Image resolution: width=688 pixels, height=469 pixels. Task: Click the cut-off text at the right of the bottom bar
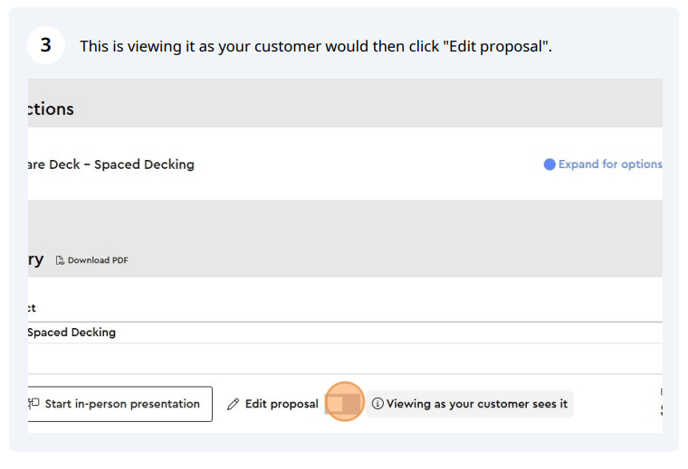coord(661,401)
